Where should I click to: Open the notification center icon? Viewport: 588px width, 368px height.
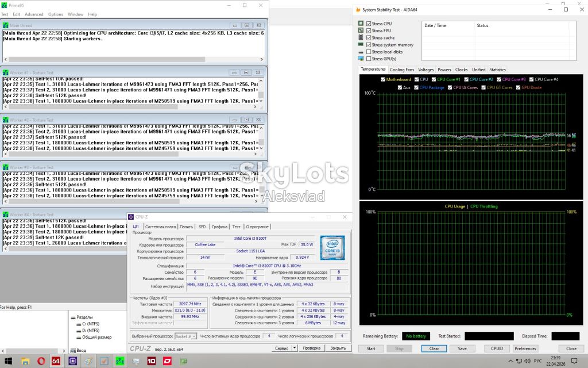click(x=574, y=361)
